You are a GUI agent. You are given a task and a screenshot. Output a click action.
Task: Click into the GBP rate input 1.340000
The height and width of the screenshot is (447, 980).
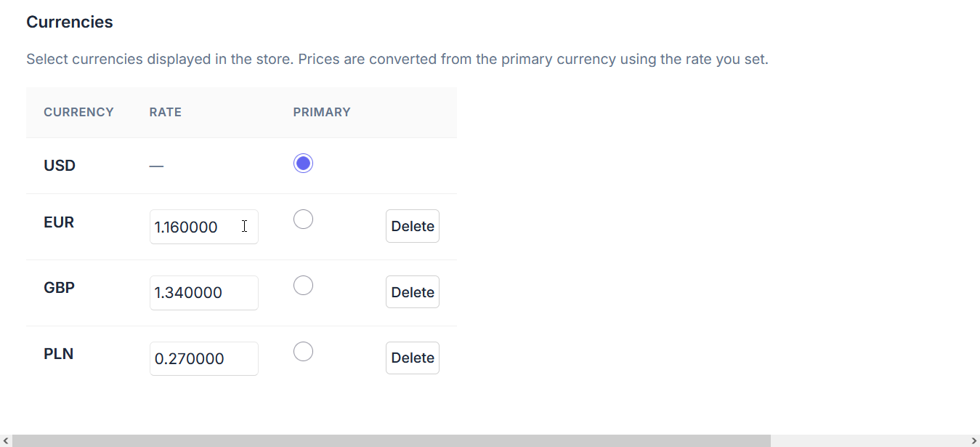coord(204,293)
